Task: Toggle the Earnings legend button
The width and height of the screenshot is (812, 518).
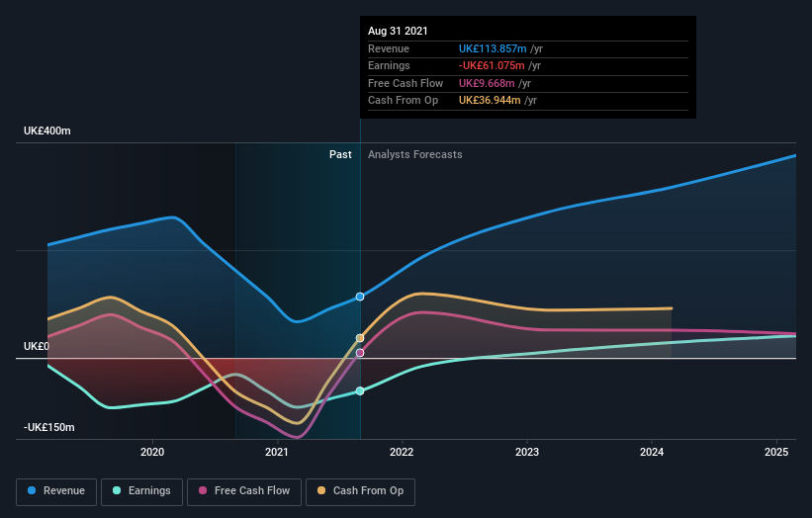Action: [141, 491]
